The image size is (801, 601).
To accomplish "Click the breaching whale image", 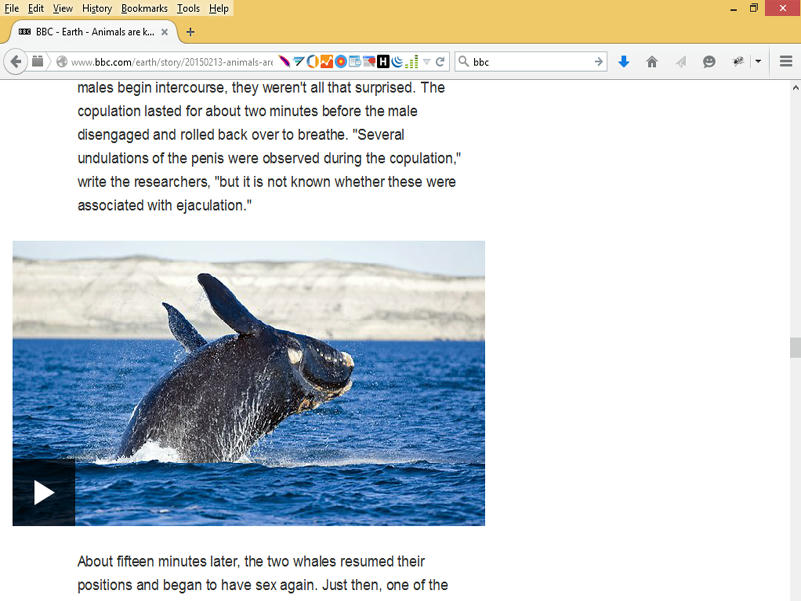I will click(249, 383).
